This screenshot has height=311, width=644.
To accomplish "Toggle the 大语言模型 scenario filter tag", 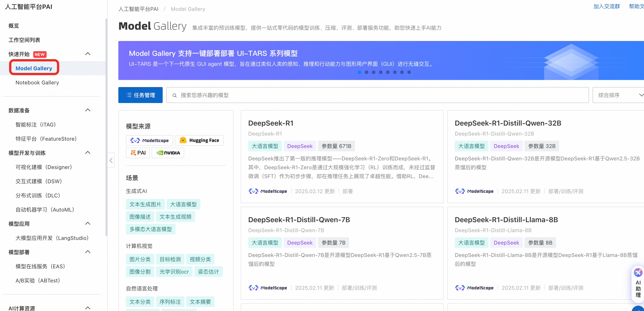I will click(183, 204).
